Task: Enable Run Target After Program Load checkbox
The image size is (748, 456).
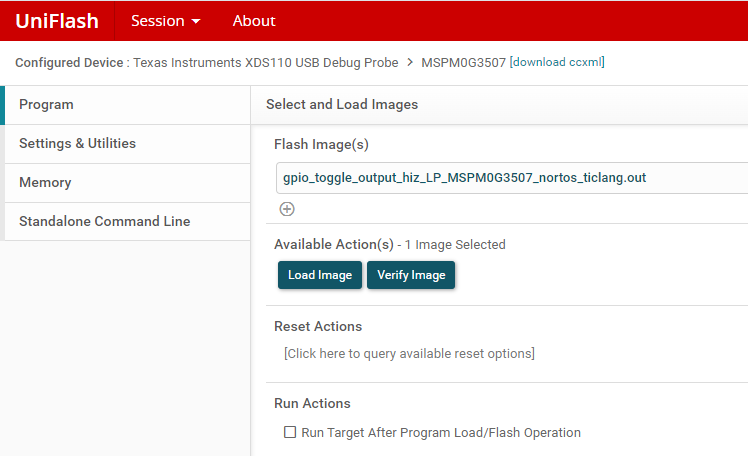Action: pyautogui.click(x=290, y=433)
